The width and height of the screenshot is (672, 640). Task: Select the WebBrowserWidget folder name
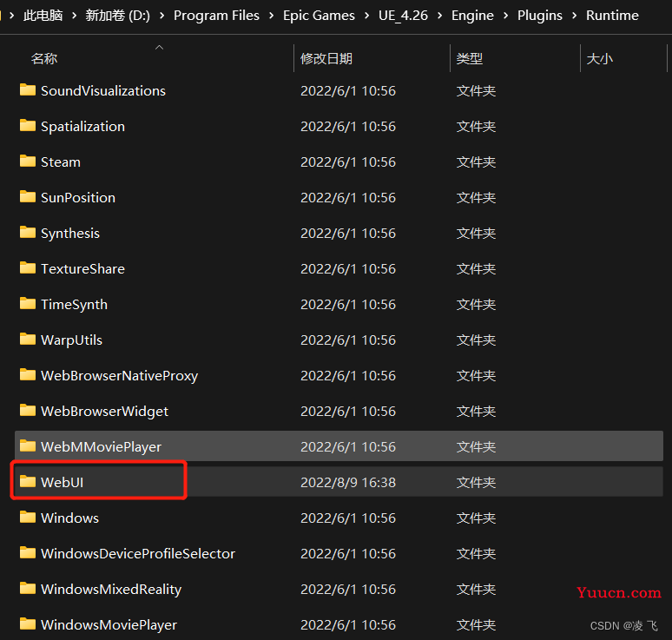[104, 411]
